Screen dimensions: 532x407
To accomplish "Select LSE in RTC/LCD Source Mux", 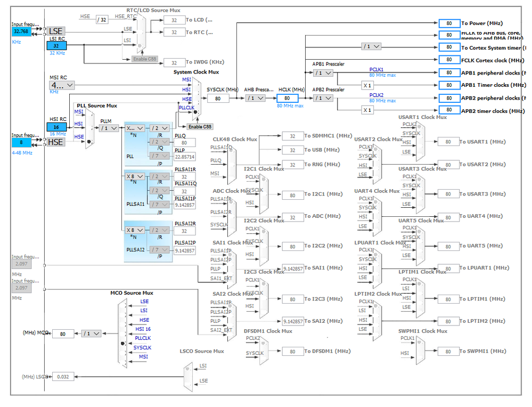I will point(128,29).
